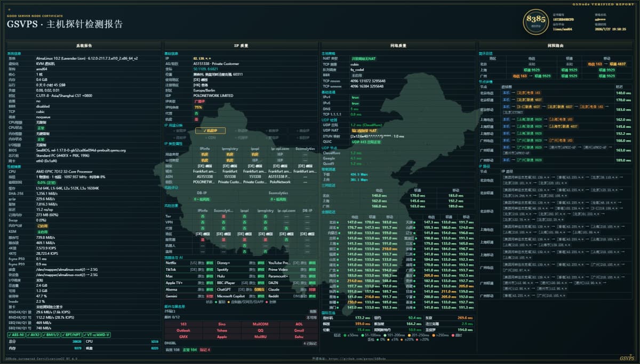Select the KVM virtualization value
The width and height of the screenshot is (640, 364).
45,63
